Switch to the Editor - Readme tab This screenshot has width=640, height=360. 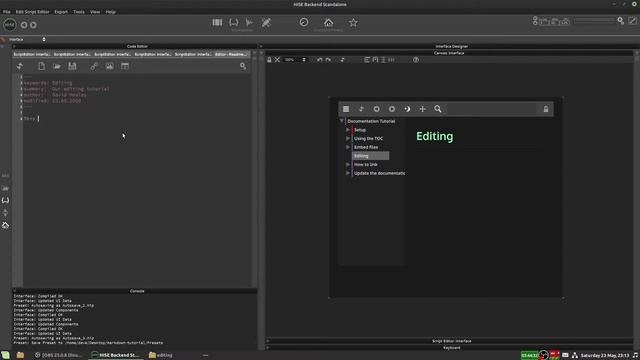tap(231, 54)
